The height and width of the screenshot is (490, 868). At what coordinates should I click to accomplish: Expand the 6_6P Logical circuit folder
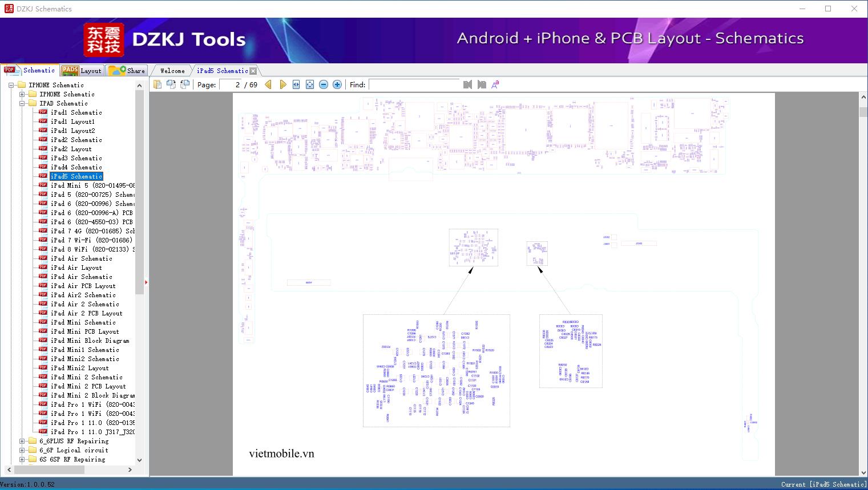[x=22, y=450]
